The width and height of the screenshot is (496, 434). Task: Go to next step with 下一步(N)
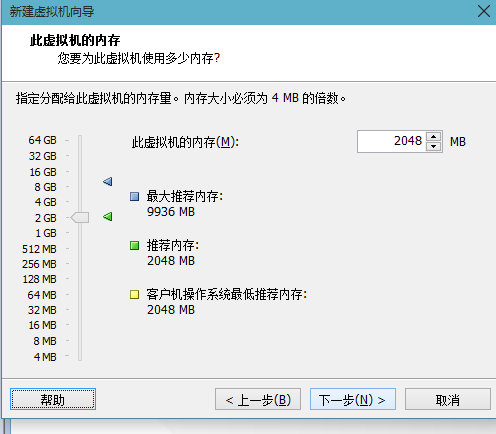(x=353, y=399)
